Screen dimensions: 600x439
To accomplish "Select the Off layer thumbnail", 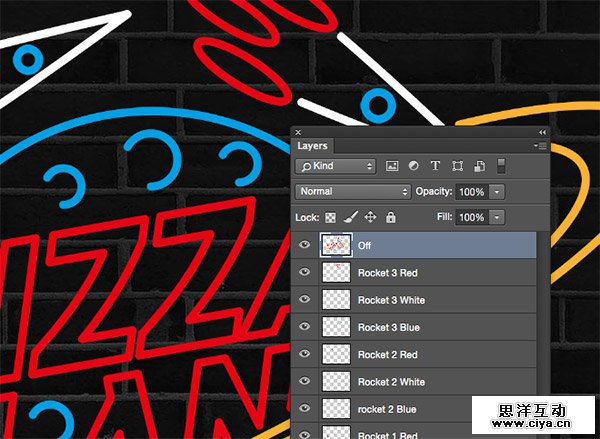I will 336,245.
